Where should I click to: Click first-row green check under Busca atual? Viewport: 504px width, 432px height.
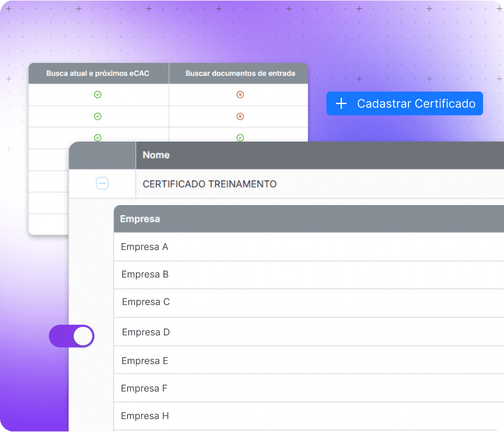98,94
